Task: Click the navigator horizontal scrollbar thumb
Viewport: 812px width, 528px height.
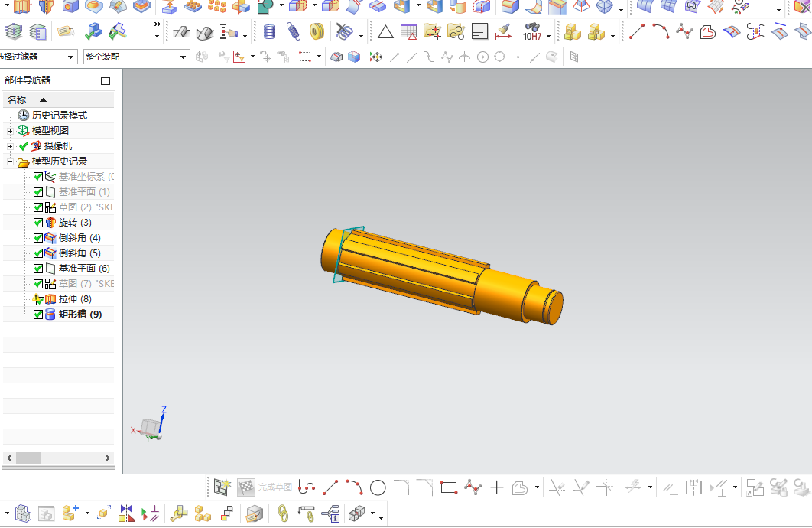Action: [28, 458]
